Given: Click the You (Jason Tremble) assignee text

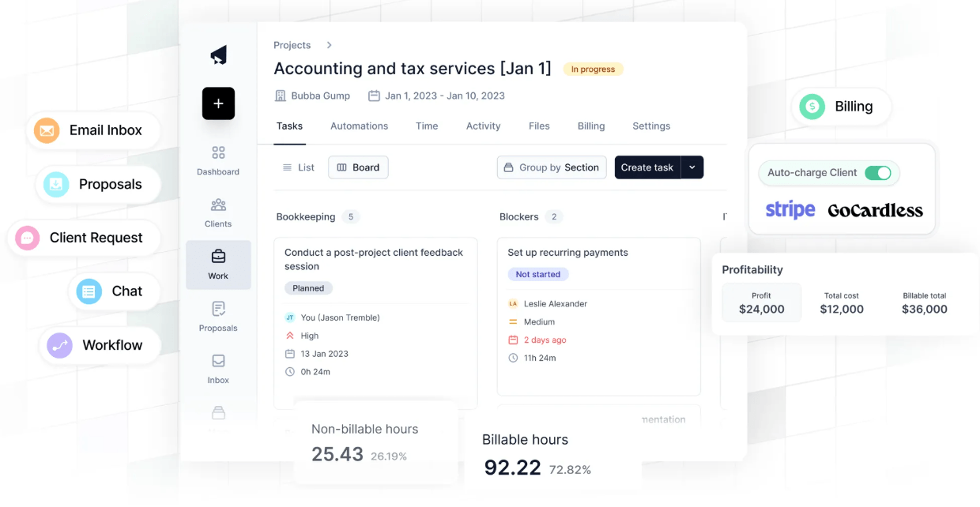Looking at the screenshot, I should [341, 317].
